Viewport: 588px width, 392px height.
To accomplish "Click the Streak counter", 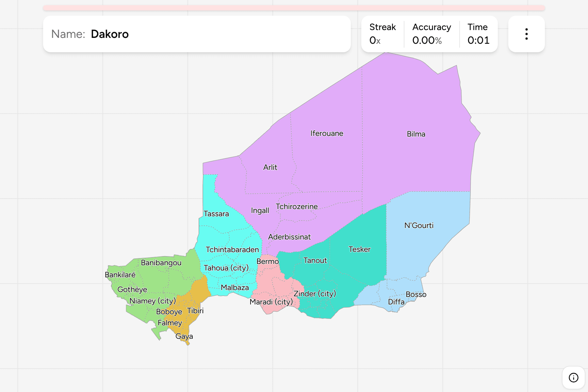I will pyautogui.click(x=383, y=34).
